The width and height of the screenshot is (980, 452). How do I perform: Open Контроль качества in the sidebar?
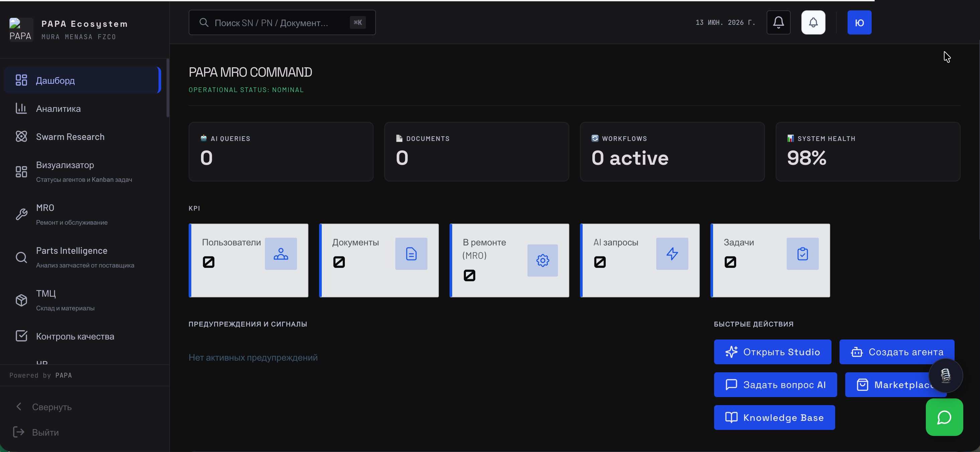tap(83, 336)
